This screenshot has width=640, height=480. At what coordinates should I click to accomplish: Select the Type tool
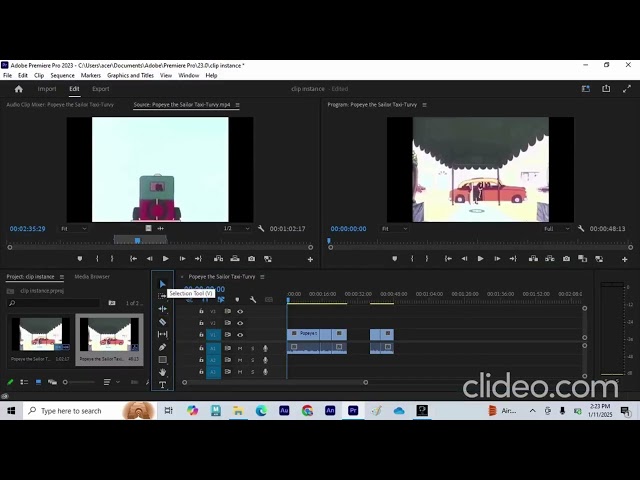point(162,385)
